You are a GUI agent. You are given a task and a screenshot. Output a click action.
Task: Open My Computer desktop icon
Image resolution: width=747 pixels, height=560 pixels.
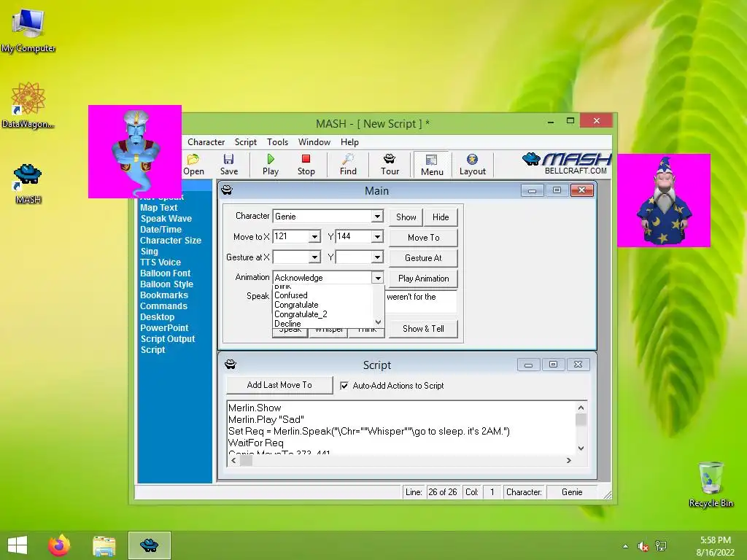pyautogui.click(x=28, y=30)
